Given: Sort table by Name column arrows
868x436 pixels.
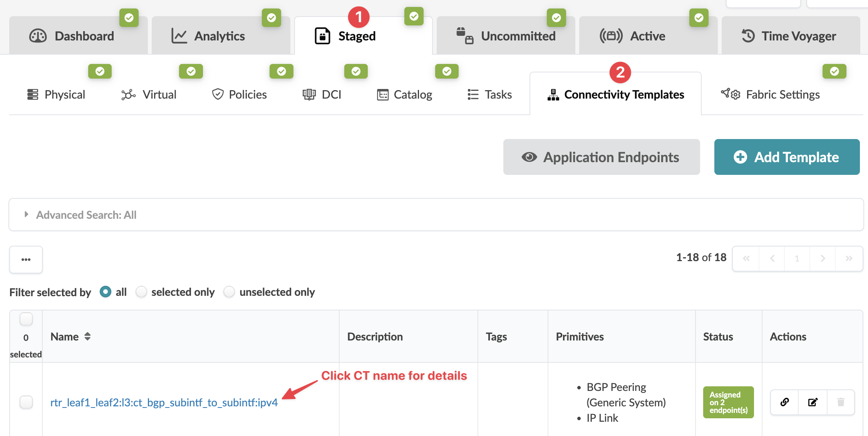Looking at the screenshot, I should (x=87, y=337).
